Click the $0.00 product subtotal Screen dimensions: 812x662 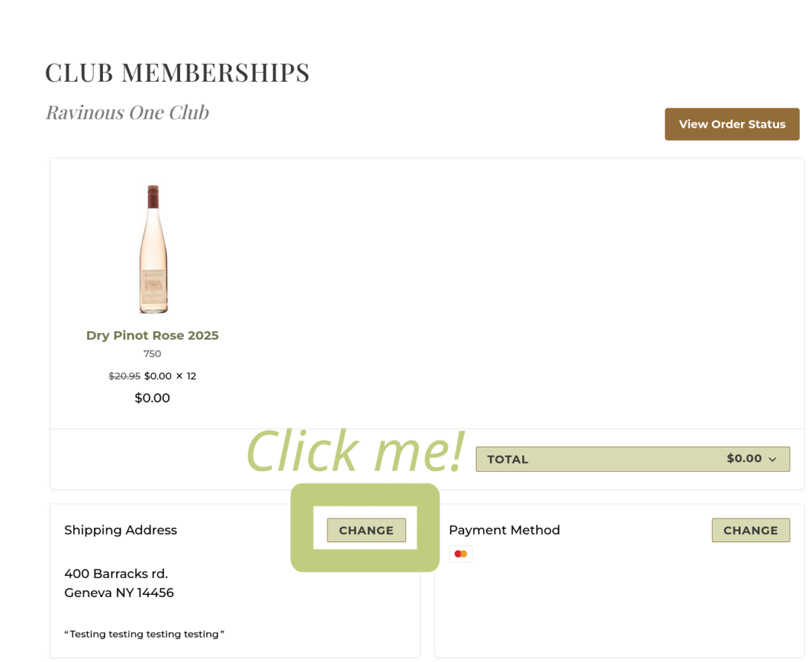(x=152, y=398)
